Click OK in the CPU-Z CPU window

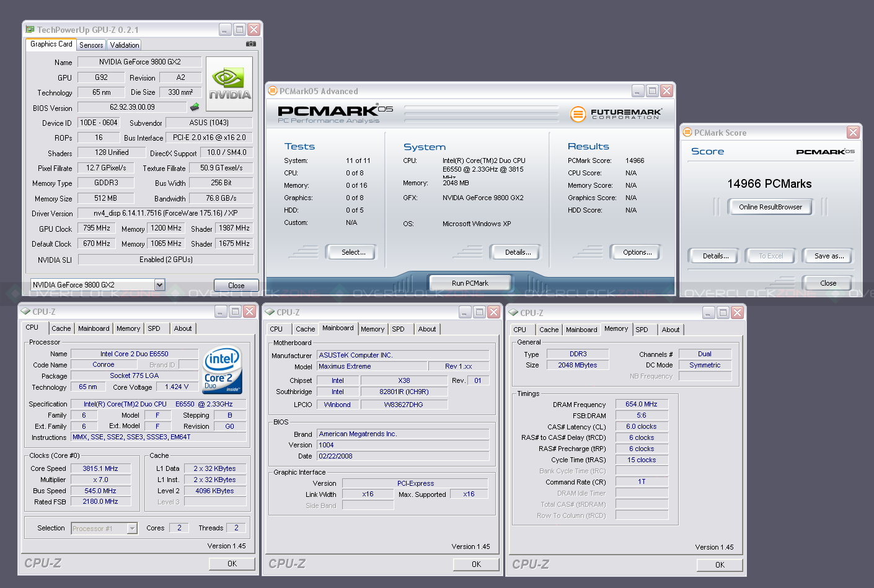pyautogui.click(x=232, y=564)
